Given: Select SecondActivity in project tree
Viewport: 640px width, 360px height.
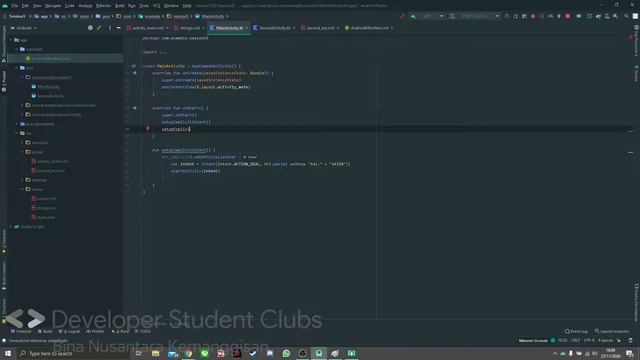Looking at the screenshot, I should coord(47,96).
